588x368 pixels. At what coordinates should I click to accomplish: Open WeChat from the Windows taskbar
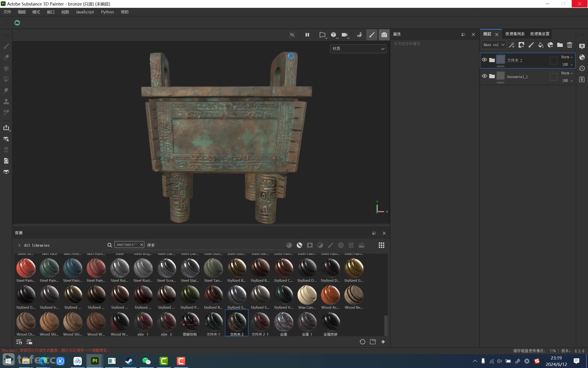pyautogui.click(x=146, y=361)
